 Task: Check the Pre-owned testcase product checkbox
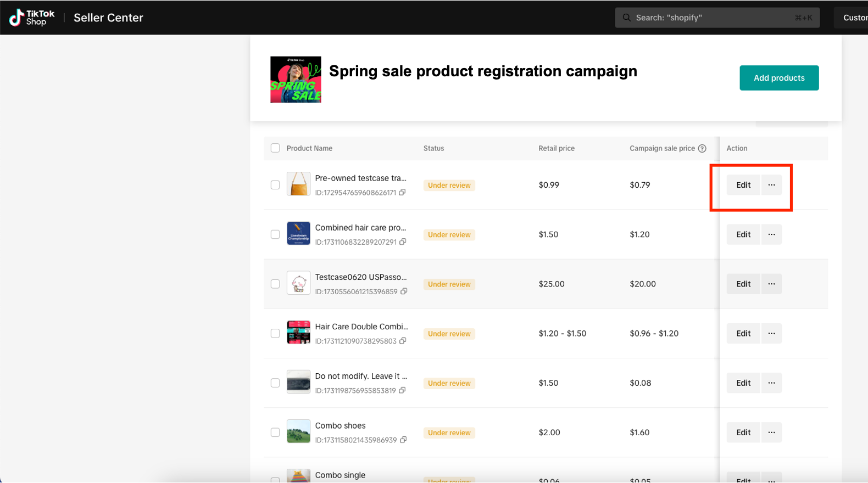[x=275, y=185]
